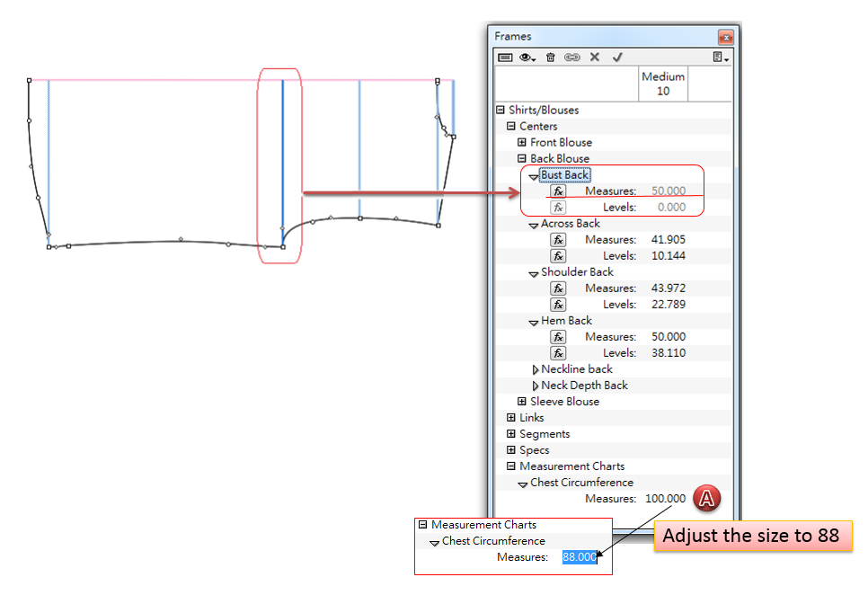
Task: Click the frame rectangle icon in toolbar
Action: [505, 57]
